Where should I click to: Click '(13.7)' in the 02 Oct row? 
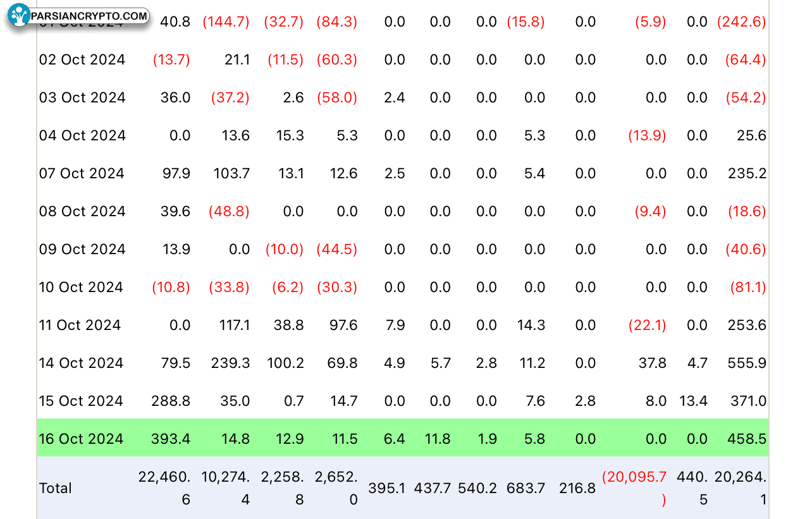pyautogui.click(x=171, y=59)
